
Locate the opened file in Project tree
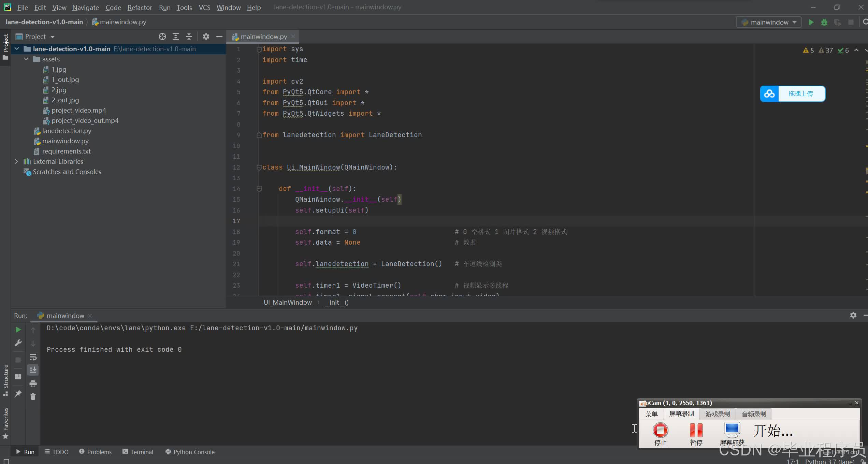point(162,37)
